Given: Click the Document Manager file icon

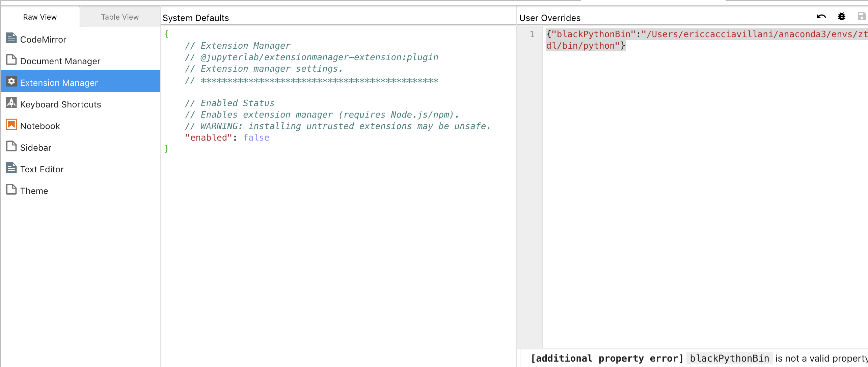Looking at the screenshot, I should [11, 59].
